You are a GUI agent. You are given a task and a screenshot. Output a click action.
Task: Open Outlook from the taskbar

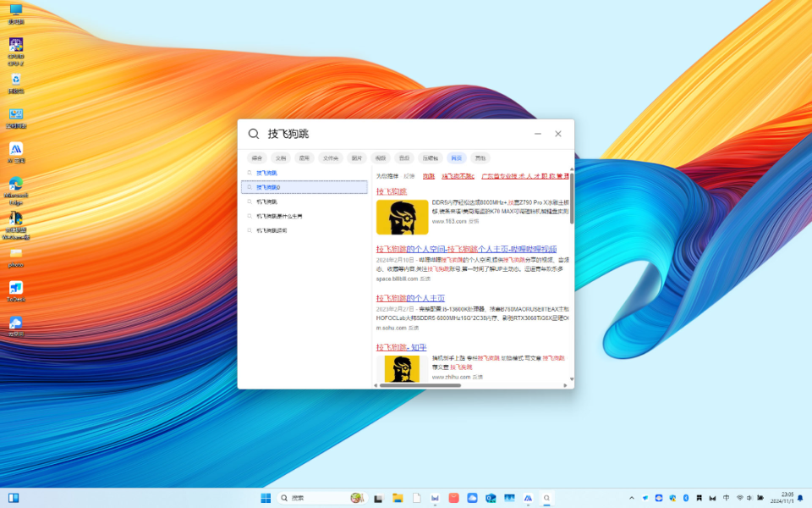pos(491,498)
